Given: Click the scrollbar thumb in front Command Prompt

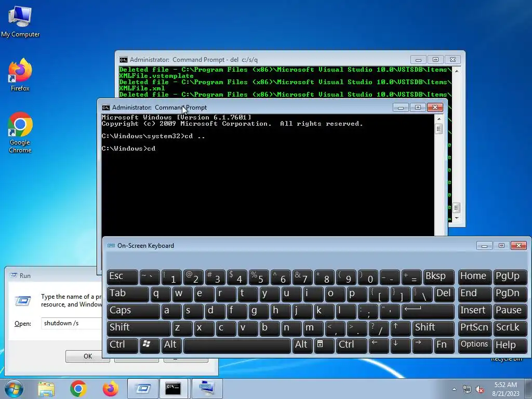Looking at the screenshot, I should pos(438,129).
